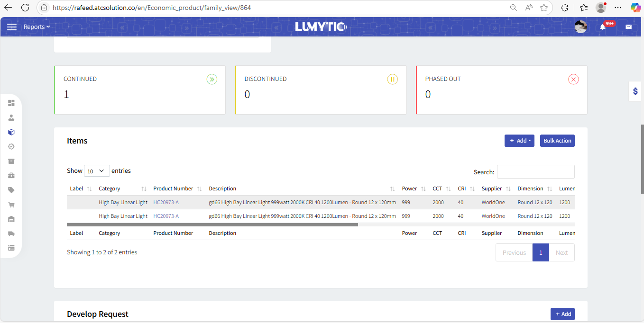Click the user profile icon in sidebar
The image size is (644, 323).
pyautogui.click(x=11, y=118)
